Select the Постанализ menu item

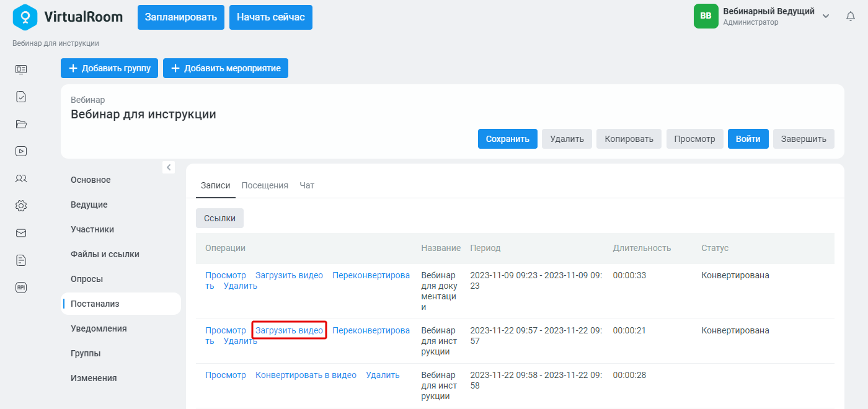coord(121,304)
